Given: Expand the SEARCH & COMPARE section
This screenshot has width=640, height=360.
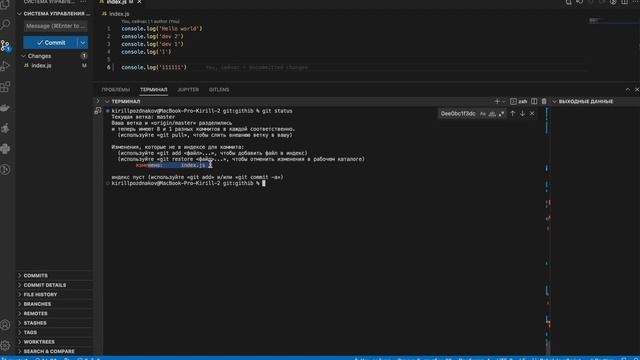Looking at the screenshot, I should tap(49, 351).
